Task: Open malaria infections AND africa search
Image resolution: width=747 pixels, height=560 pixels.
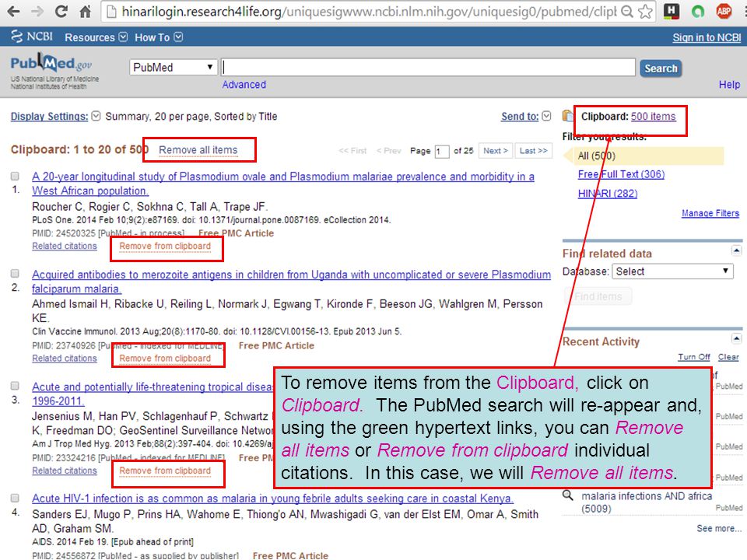Action: pos(647,502)
